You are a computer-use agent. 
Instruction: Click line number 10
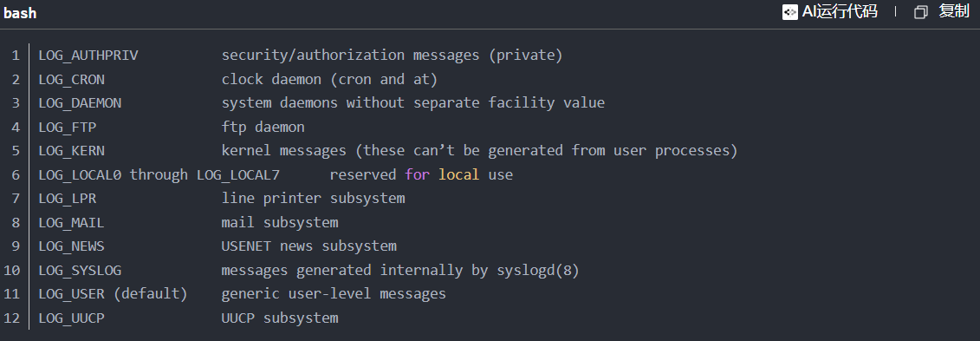point(12,271)
